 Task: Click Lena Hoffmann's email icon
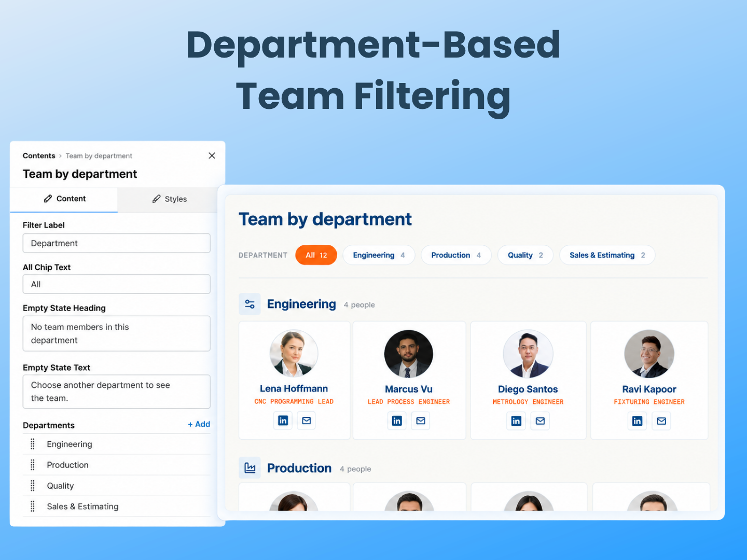307,421
